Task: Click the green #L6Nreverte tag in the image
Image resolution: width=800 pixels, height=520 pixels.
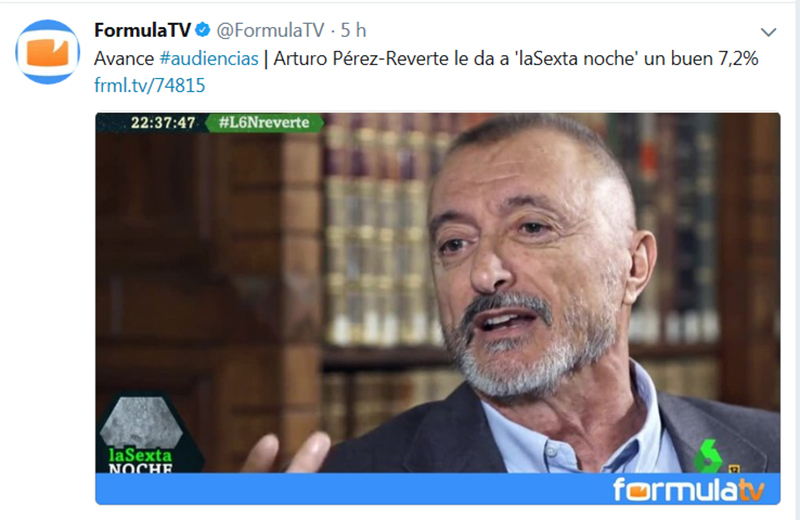Action: [264, 123]
